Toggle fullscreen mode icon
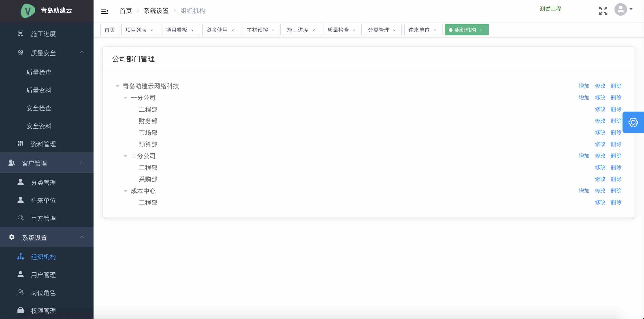Screen dimensions: 644x319 [603, 11]
